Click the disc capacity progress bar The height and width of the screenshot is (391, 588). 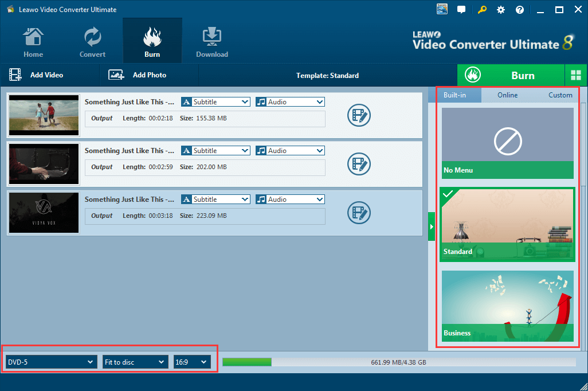399,362
